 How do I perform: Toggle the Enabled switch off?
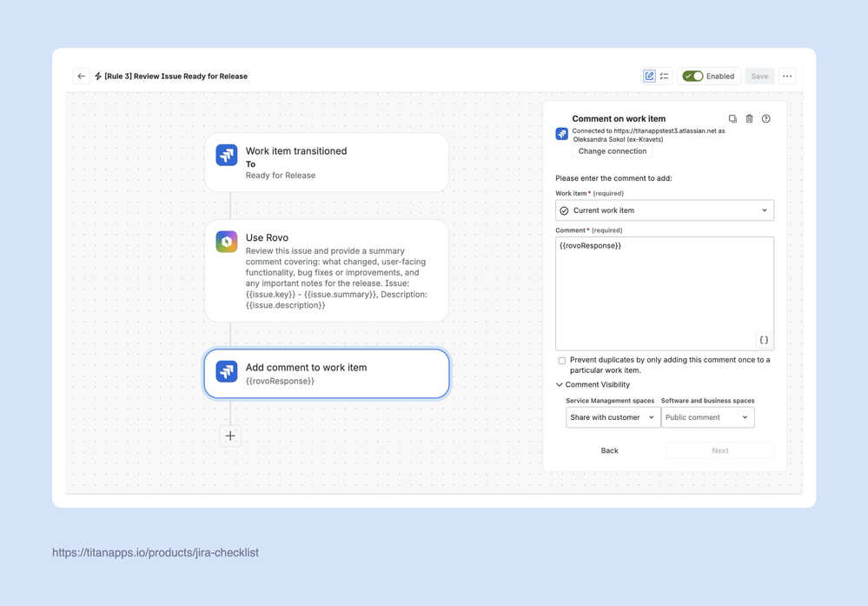point(692,76)
